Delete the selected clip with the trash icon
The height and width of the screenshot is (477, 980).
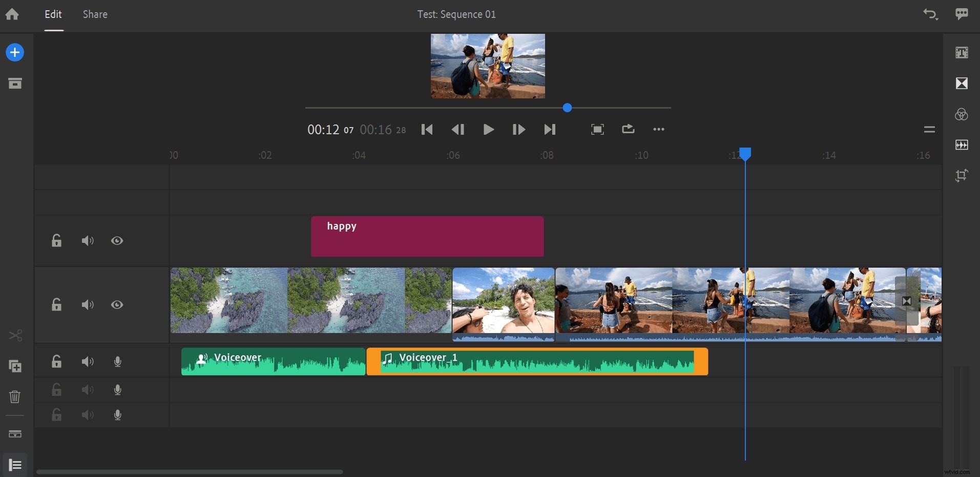[14, 397]
